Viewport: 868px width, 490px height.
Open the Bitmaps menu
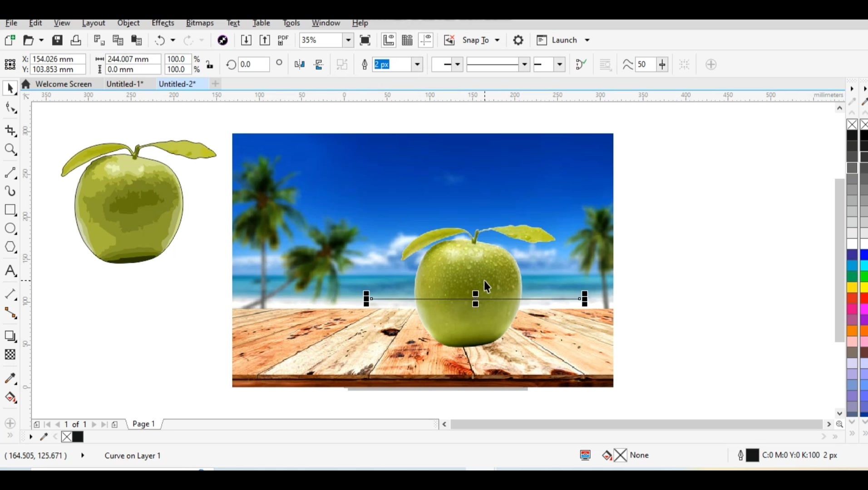coord(200,23)
